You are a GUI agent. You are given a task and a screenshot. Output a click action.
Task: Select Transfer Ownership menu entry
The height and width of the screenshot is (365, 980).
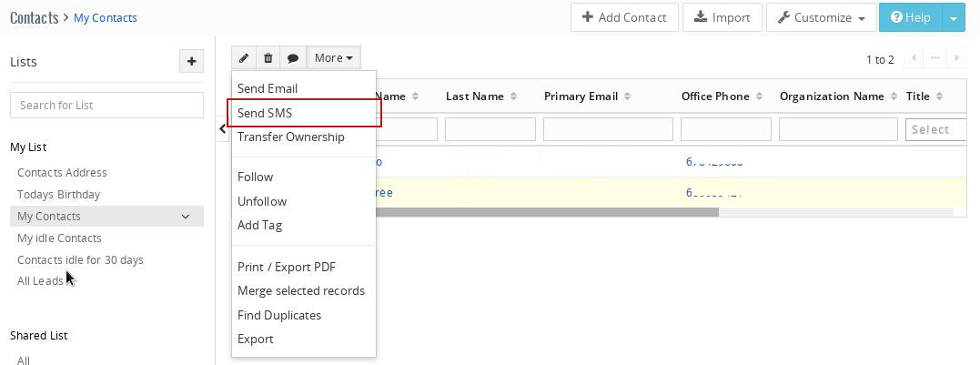click(x=291, y=137)
